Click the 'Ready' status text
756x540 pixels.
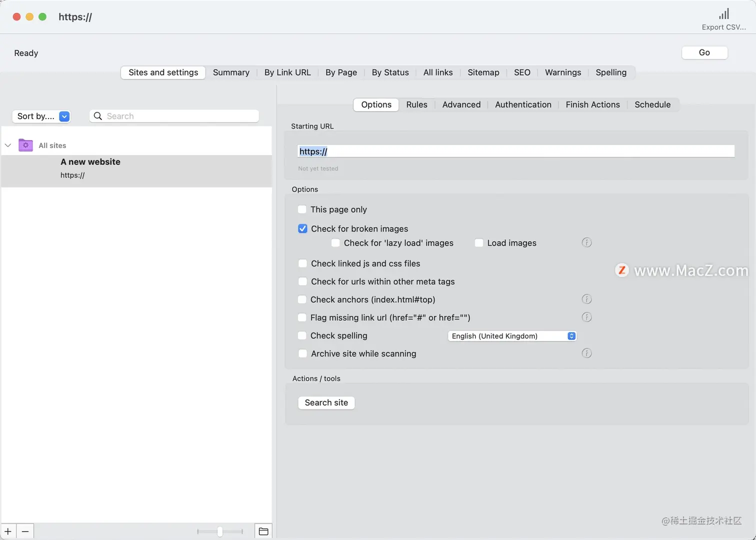tap(26, 53)
